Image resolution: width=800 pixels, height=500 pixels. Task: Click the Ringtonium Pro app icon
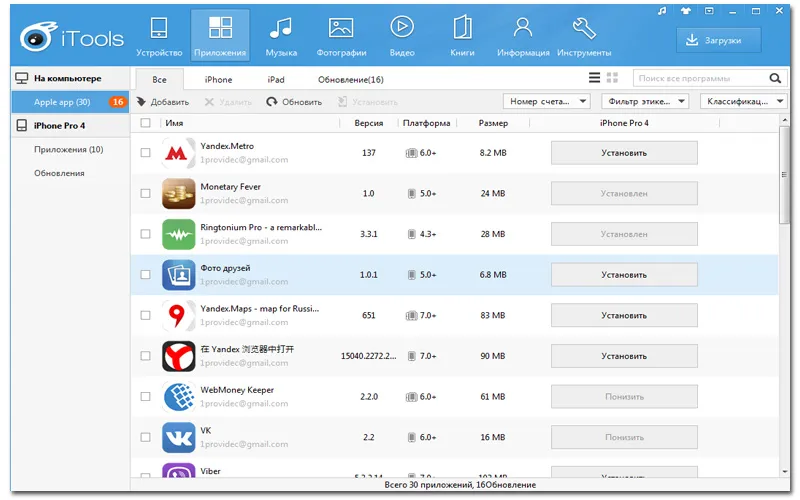click(x=178, y=234)
